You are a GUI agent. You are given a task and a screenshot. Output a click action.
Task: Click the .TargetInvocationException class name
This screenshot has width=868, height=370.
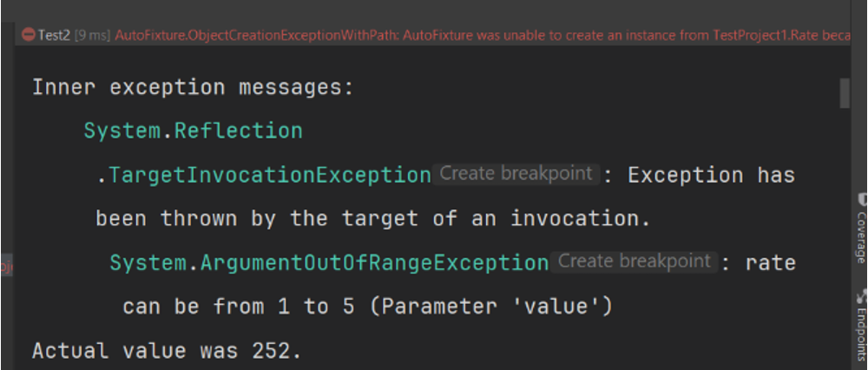[263, 175]
